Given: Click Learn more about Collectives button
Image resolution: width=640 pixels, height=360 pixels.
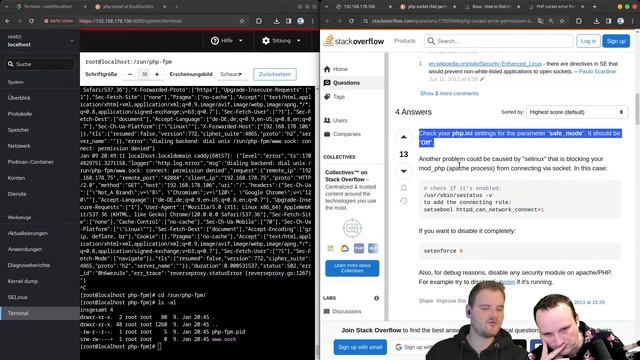Looking at the screenshot, I should click(x=352, y=268).
